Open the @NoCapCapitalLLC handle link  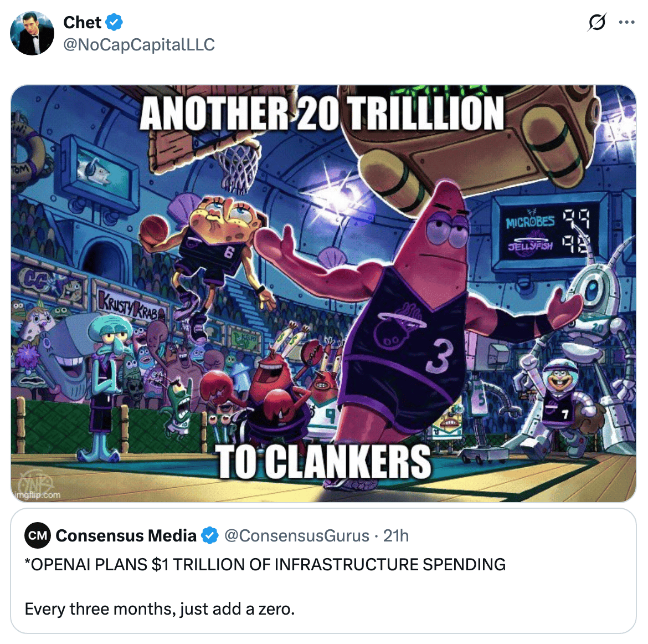139,45
